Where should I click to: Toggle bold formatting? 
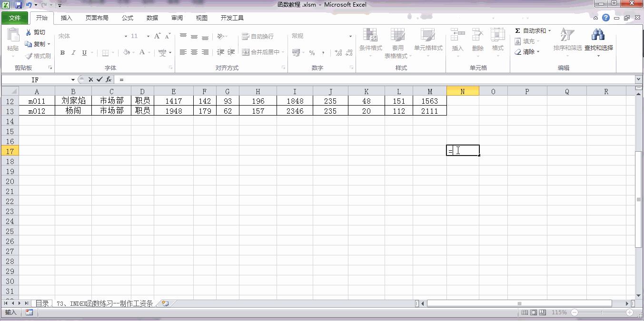(x=62, y=52)
